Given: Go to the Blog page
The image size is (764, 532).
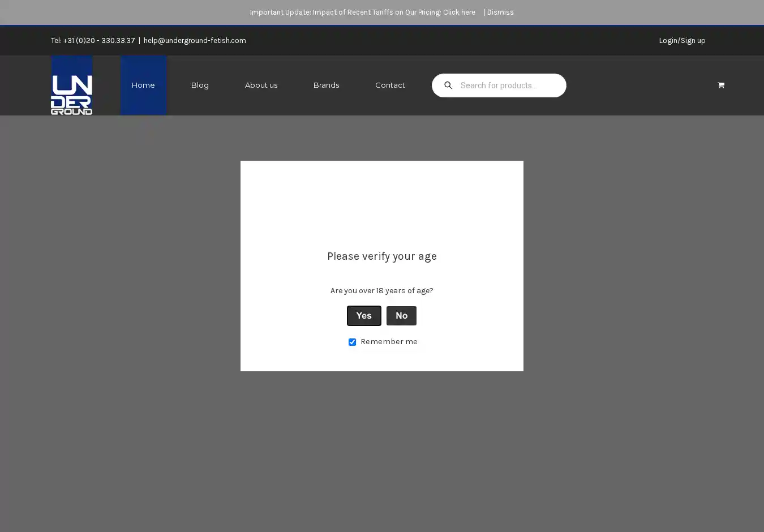Looking at the screenshot, I should pos(200,85).
